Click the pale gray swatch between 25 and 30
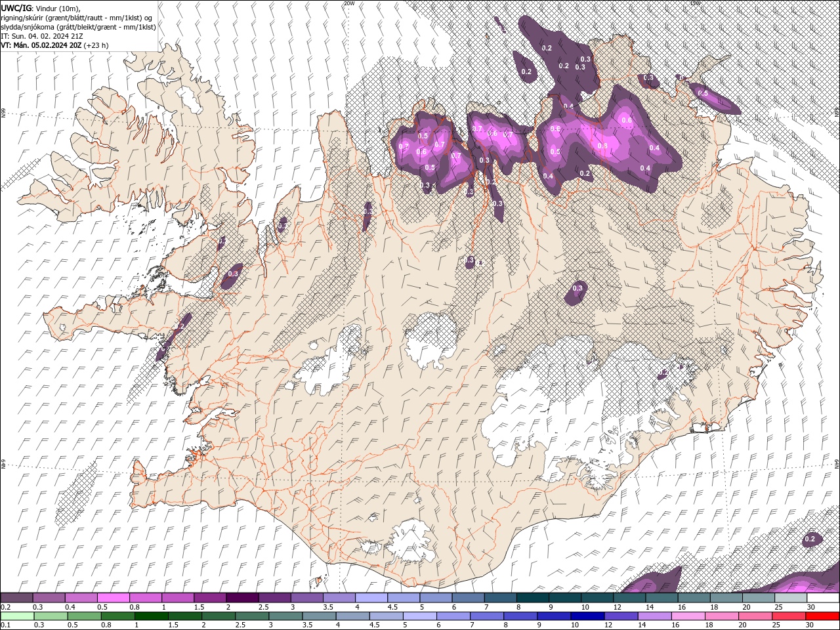The image size is (840, 630). pyautogui.click(x=789, y=598)
